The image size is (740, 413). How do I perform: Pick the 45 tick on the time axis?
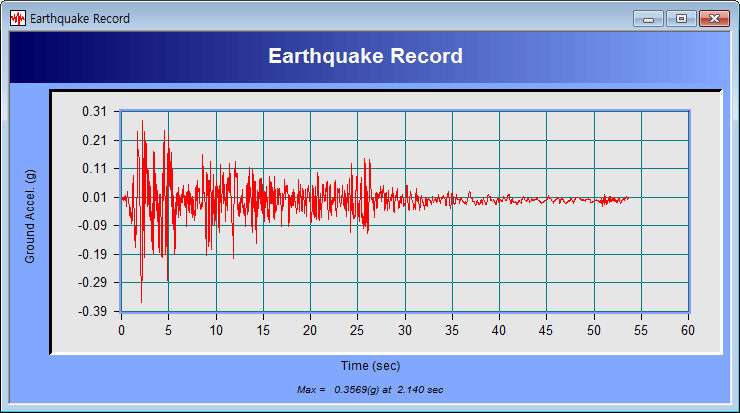[546, 329]
